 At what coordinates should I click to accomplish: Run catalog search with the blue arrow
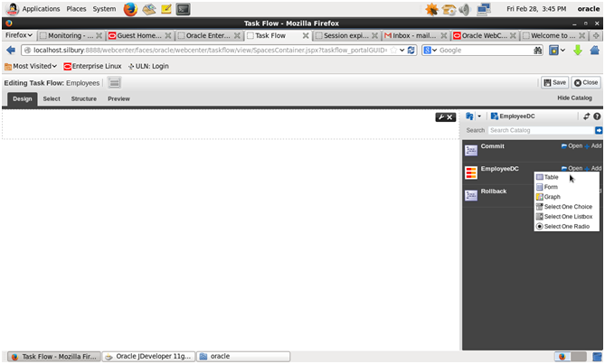tap(599, 131)
